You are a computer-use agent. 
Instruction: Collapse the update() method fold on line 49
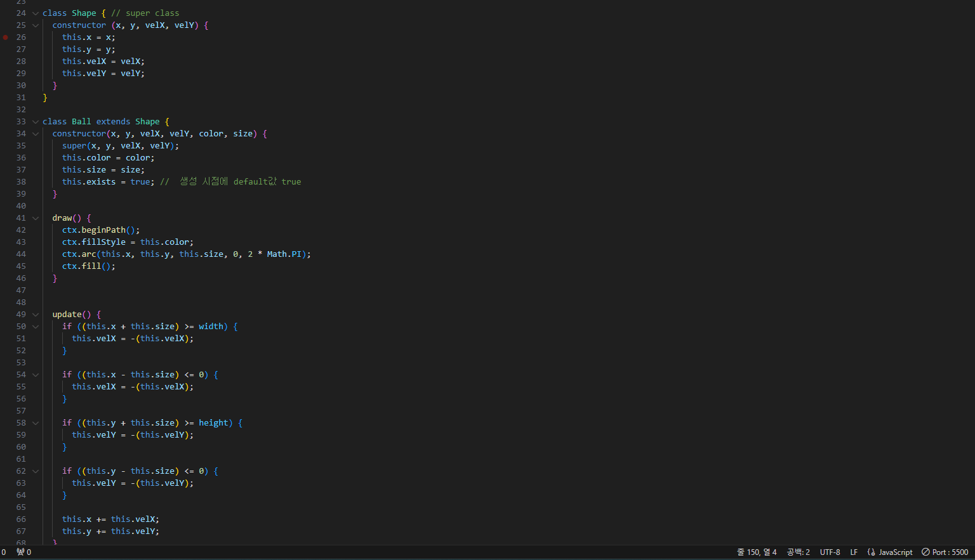36,315
